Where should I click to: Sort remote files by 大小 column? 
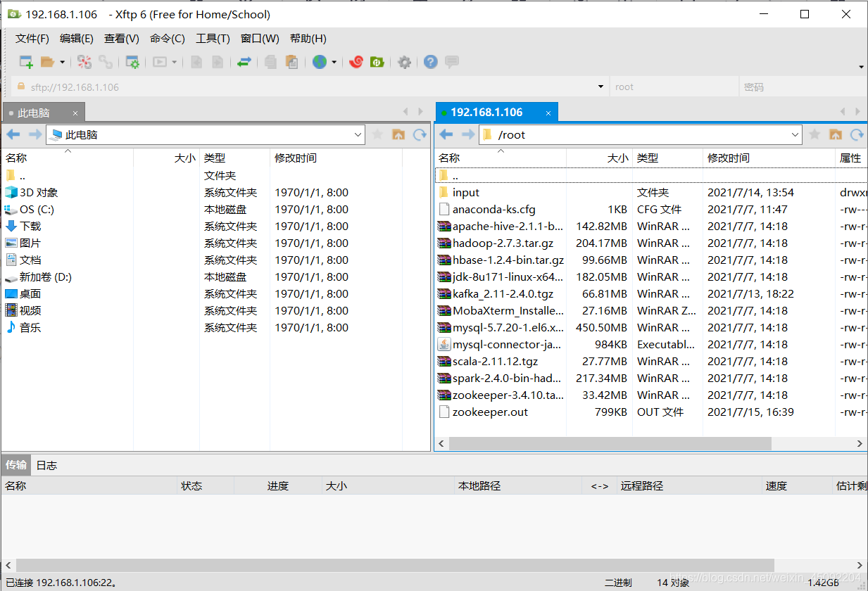tap(599, 158)
